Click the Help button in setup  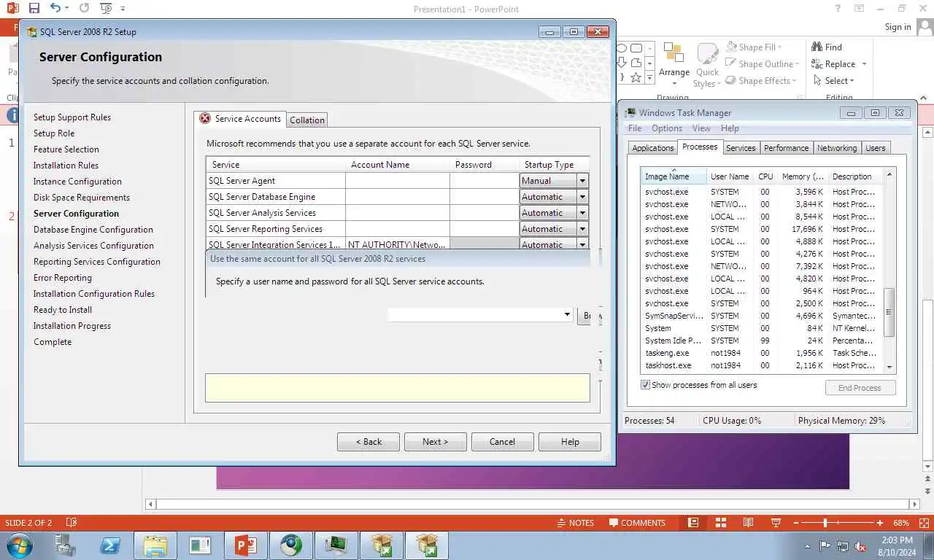coord(570,442)
